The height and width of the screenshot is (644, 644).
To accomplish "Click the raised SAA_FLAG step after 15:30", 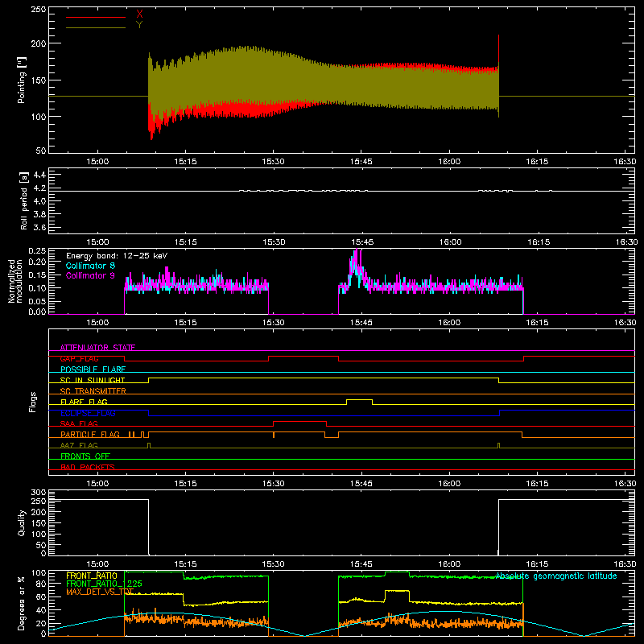I will (299, 421).
